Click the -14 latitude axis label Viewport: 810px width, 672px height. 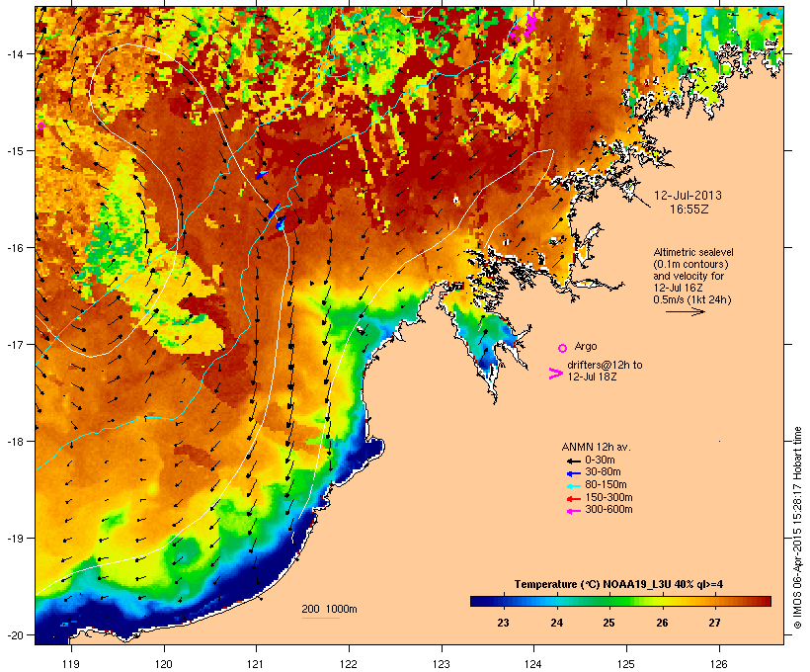(14, 53)
